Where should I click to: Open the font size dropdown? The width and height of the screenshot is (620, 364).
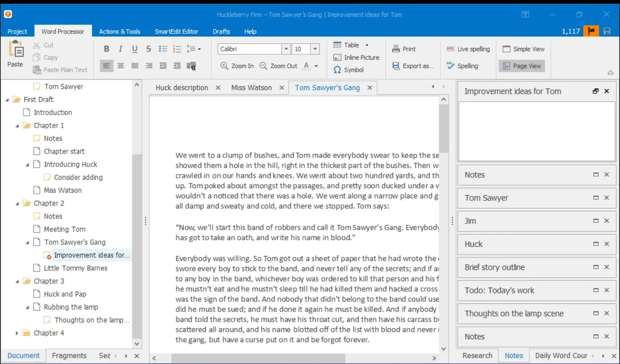pyautogui.click(x=315, y=49)
